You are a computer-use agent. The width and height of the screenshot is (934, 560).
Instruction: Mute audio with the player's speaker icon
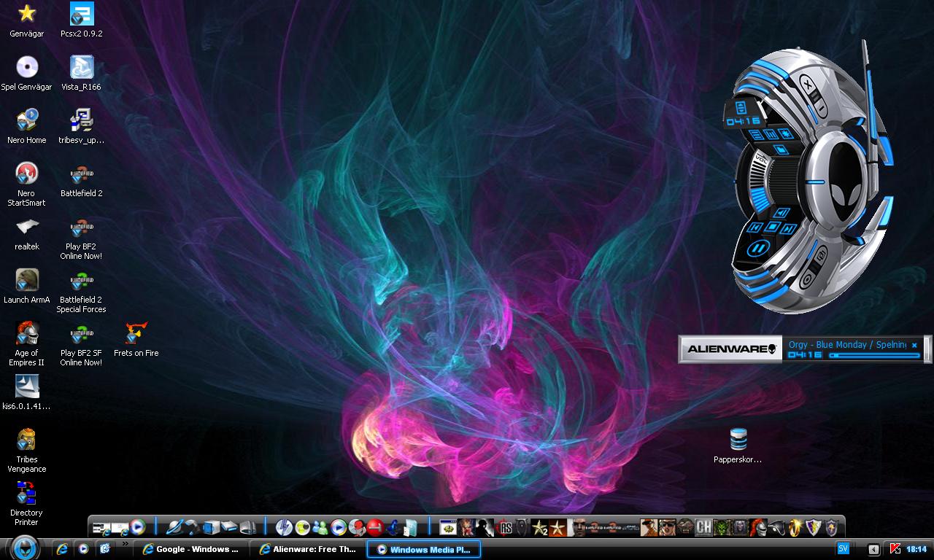(781, 214)
